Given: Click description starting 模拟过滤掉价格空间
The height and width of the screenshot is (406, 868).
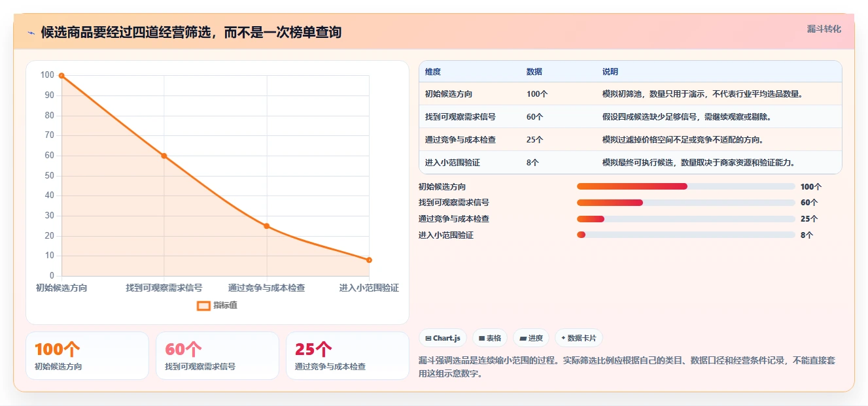Looking at the screenshot, I should pyautogui.click(x=683, y=140).
